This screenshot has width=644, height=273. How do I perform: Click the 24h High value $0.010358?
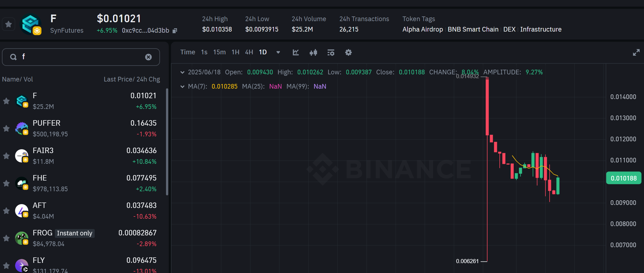coord(217,29)
